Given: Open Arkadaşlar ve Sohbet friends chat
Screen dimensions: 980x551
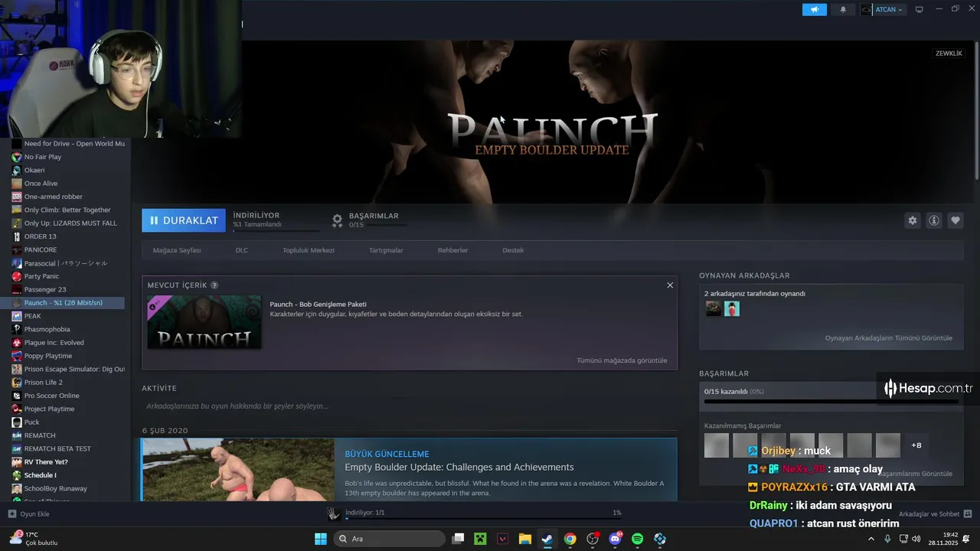Looking at the screenshot, I should (935, 514).
